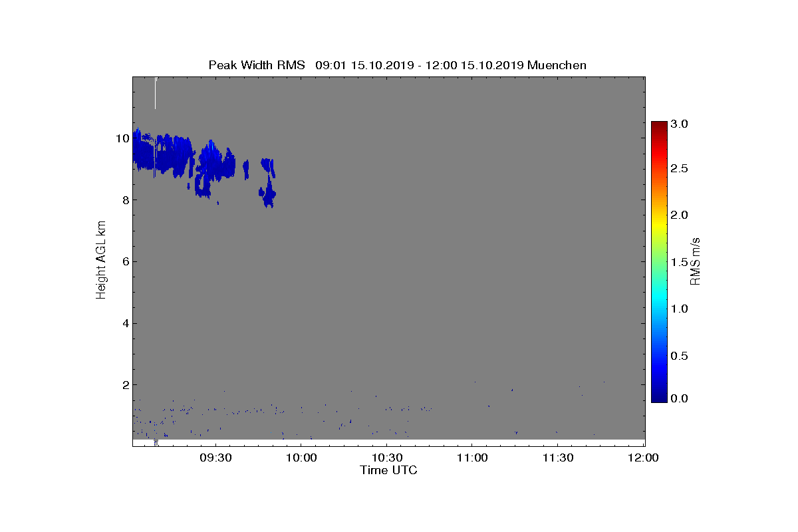Click the colorbar value 0.0
This screenshot has width=798, height=532.
[680, 398]
